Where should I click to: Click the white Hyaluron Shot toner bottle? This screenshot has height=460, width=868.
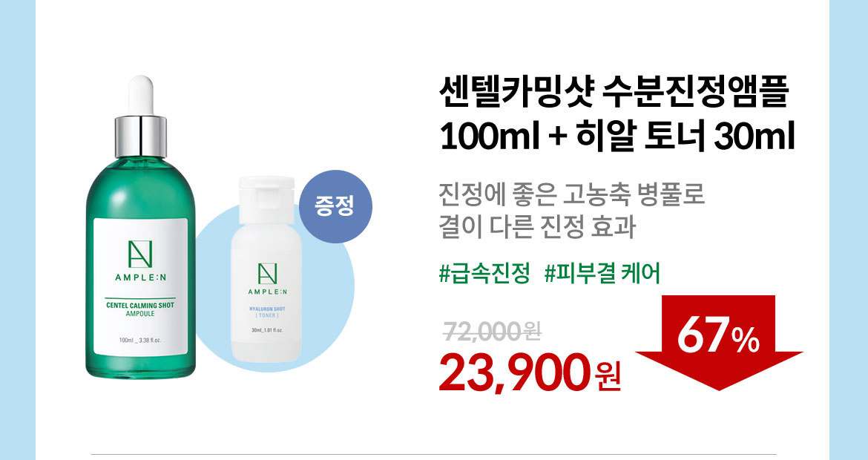(266, 269)
